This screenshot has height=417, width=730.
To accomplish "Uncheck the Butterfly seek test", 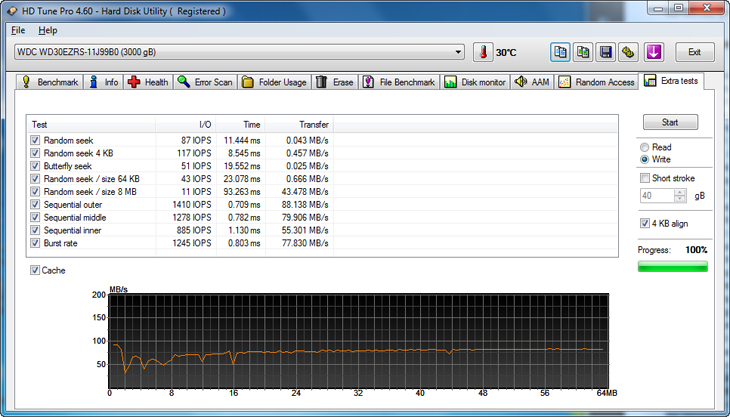I will pyautogui.click(x=36, y=166).
